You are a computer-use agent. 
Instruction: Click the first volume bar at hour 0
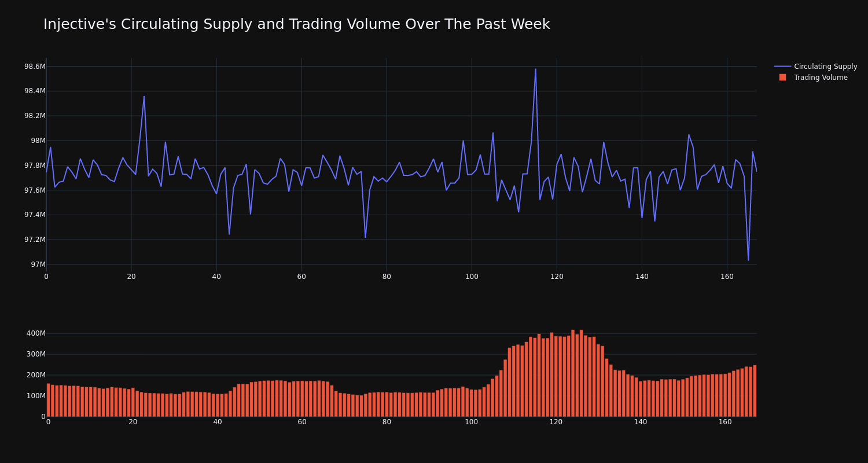(x=48, y=400)
